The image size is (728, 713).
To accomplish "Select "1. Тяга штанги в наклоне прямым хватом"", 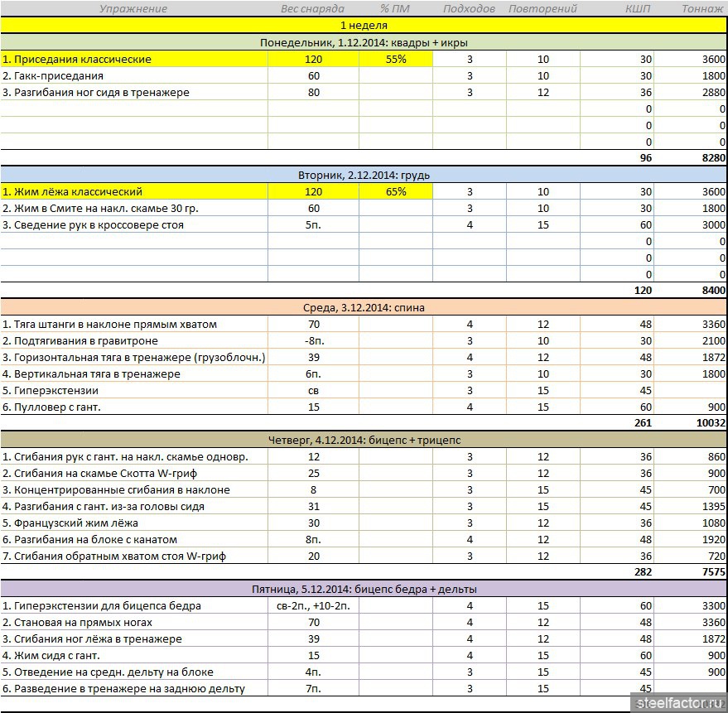I will [134, 325].
